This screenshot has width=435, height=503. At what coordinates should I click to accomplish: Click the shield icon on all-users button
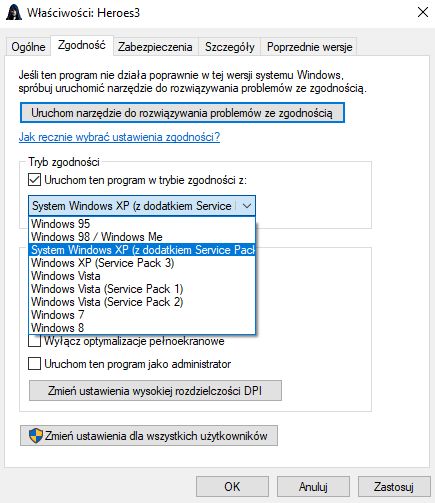[x=36, y=436]
